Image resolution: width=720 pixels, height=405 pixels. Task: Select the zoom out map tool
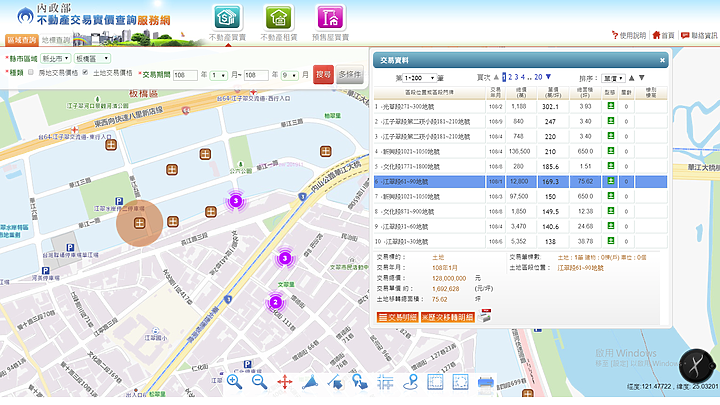tap(259, 382)
